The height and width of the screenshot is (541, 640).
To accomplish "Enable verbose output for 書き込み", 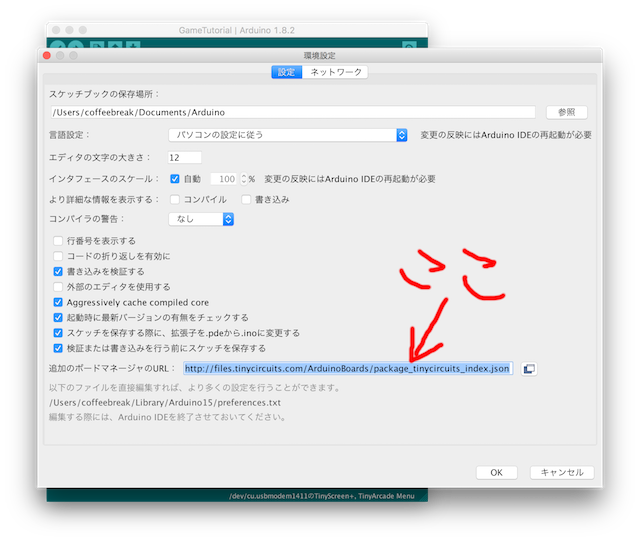I will (246, 200).
